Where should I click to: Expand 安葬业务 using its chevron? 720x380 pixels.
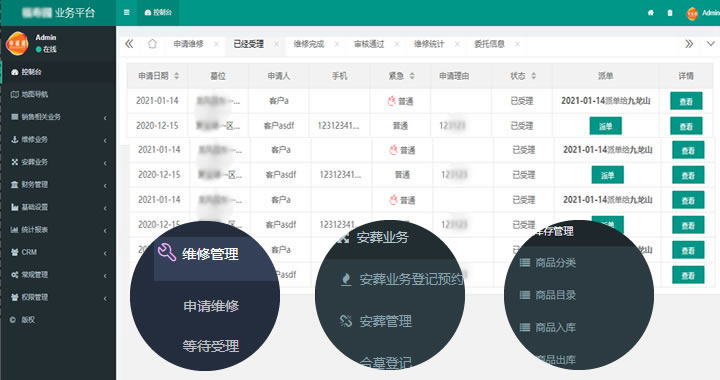click(x=105, y=163)
